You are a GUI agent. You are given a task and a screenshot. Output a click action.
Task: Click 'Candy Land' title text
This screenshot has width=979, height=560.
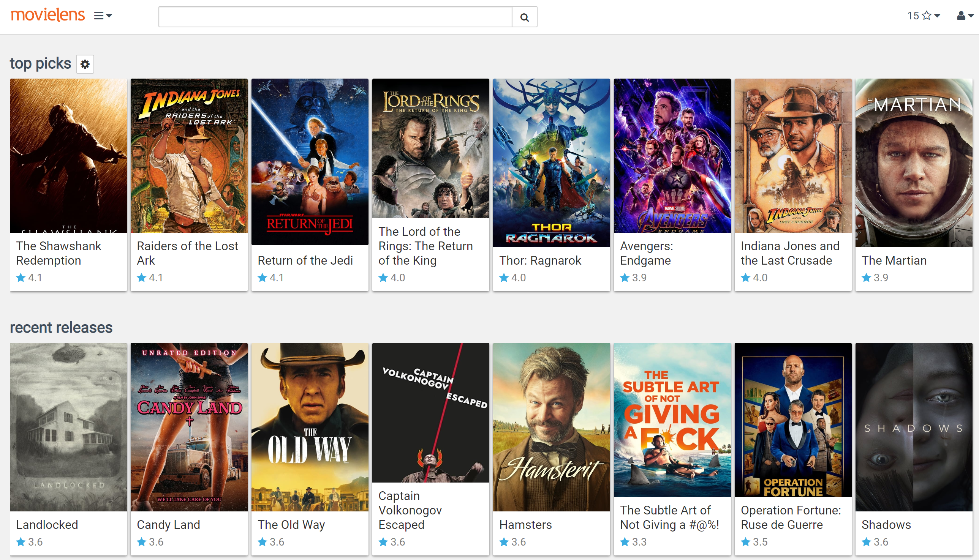[169, 525]
